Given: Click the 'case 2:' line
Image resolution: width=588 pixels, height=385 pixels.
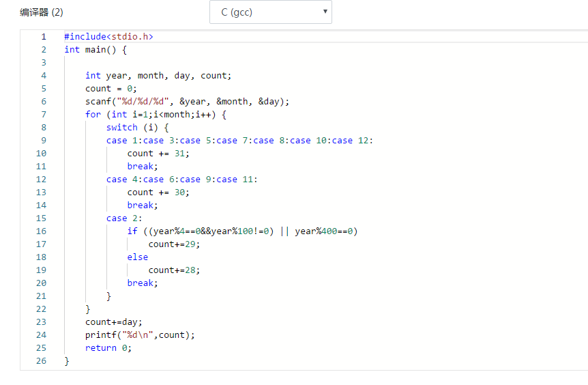Looking at the screenshot, I should pyautogui.click(x=124, y=218).
